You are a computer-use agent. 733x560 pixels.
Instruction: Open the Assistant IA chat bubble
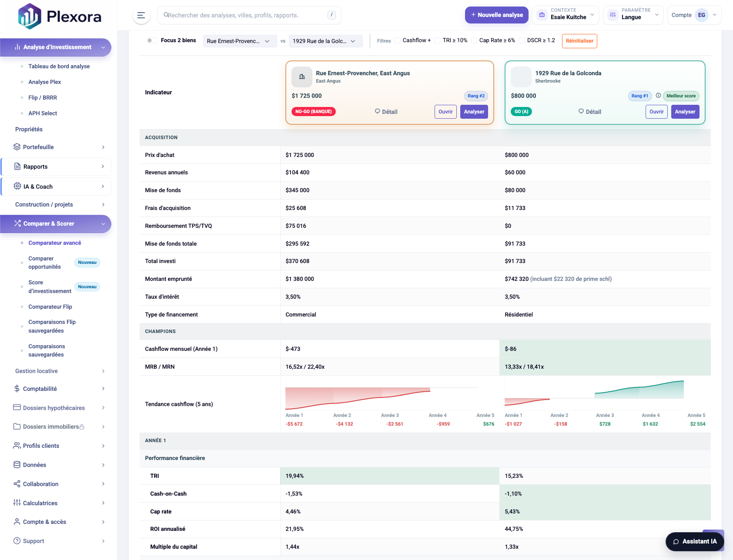click(x=694, y=541)
